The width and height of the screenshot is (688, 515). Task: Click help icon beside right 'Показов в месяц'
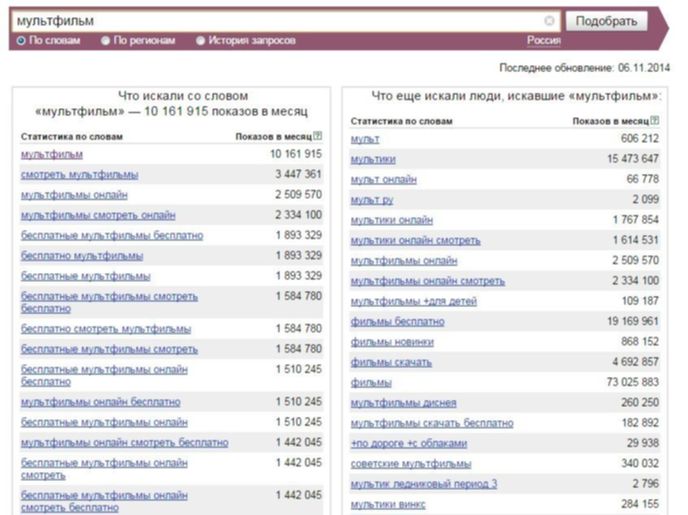[x=655, y=121]
